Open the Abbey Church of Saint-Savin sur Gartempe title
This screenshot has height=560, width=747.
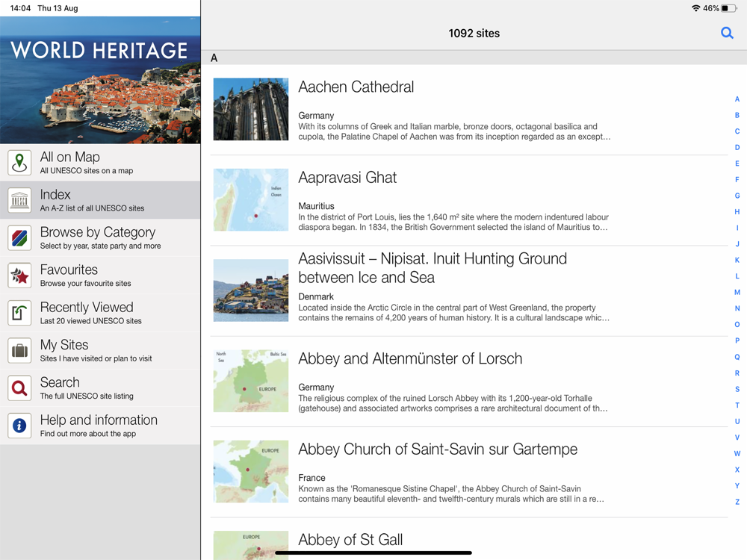[438, 449]
